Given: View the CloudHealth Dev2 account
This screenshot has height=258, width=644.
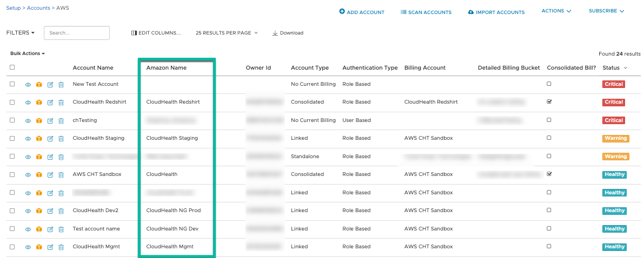Looking at the screenshot, I should click(28, 211).
